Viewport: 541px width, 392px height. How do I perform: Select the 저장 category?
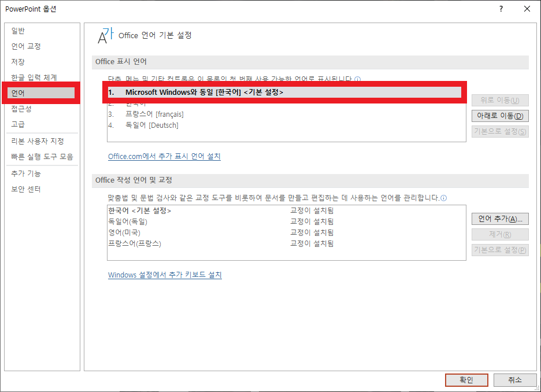coord(18,62)
